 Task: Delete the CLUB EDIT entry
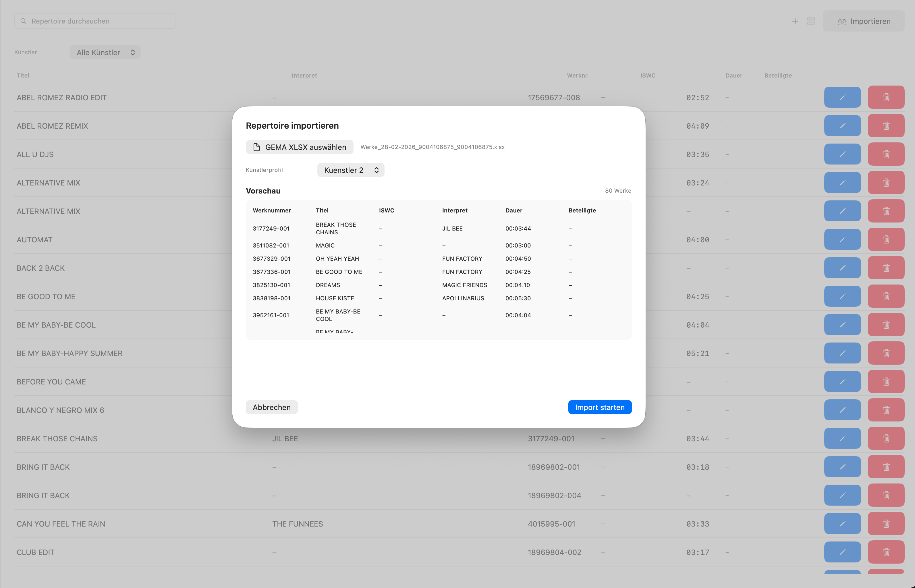pyautogui.click(x=886, y=552)
